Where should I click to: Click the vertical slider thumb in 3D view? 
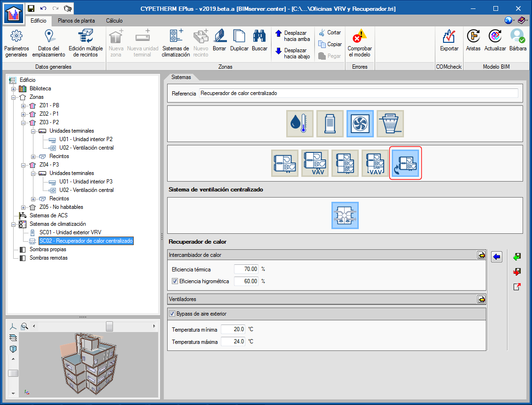(x=13, y=373)
